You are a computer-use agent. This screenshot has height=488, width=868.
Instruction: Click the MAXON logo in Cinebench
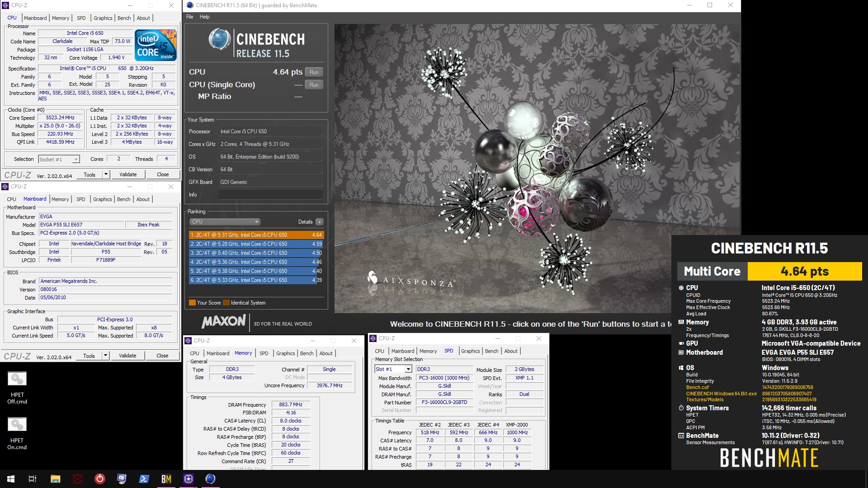223,322
